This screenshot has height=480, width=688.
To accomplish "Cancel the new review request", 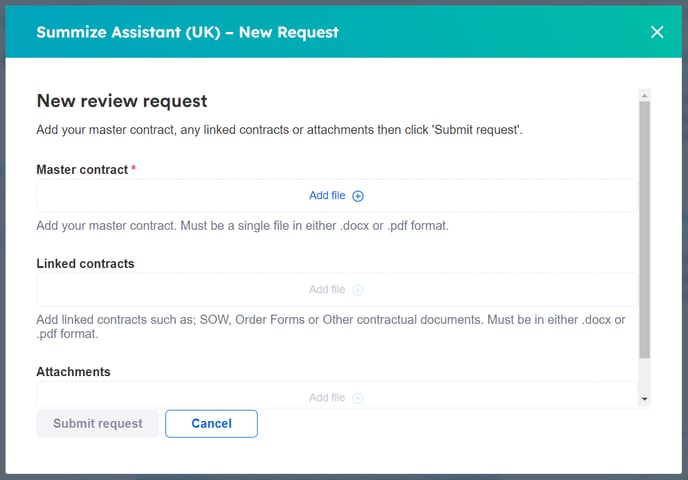I will pyautogui.click(x=211, y=424).
